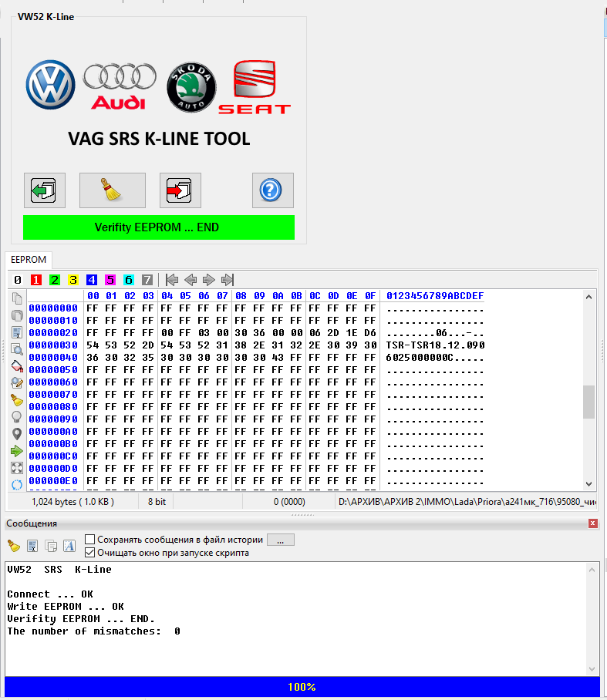Select magenta color marker 5
607x700 pixels.
110,280
